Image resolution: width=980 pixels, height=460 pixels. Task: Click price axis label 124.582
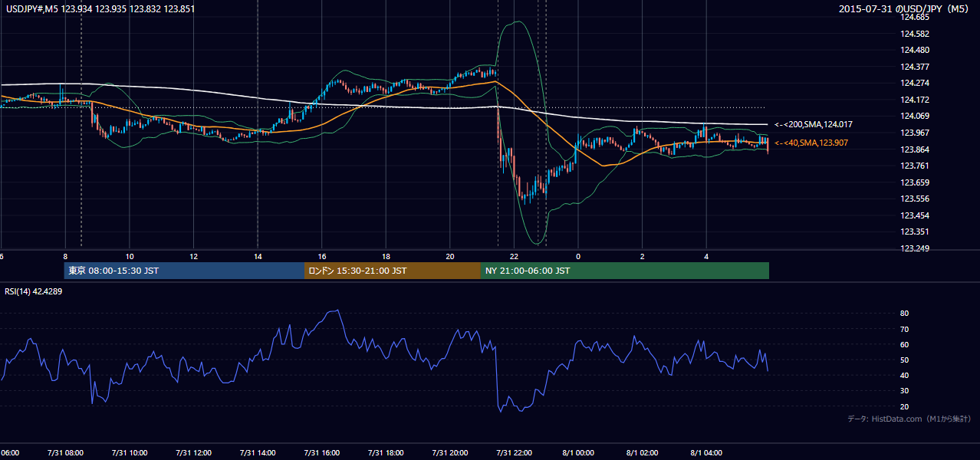916,34
